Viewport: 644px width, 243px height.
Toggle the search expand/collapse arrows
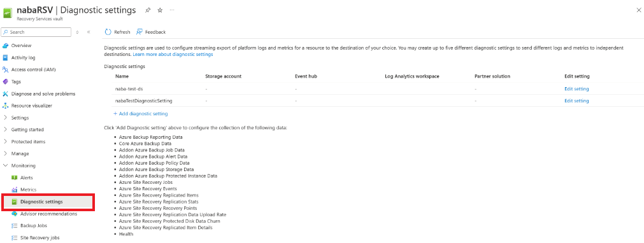point(77,32)
